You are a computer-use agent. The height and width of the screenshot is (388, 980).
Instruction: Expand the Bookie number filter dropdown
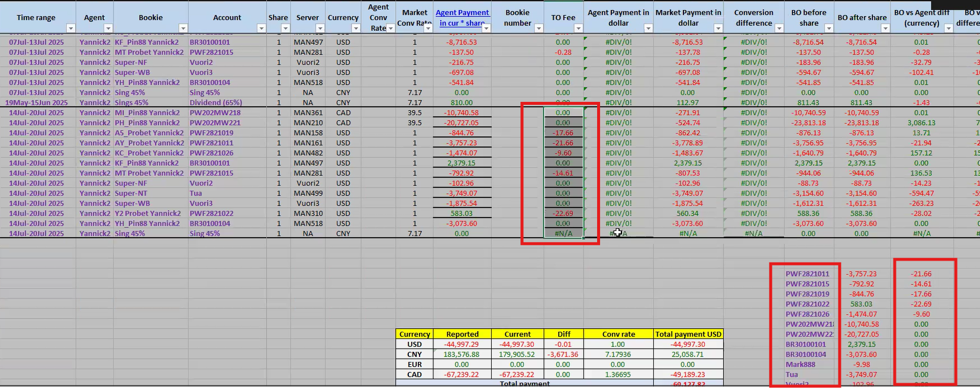[x=539, y=28]
